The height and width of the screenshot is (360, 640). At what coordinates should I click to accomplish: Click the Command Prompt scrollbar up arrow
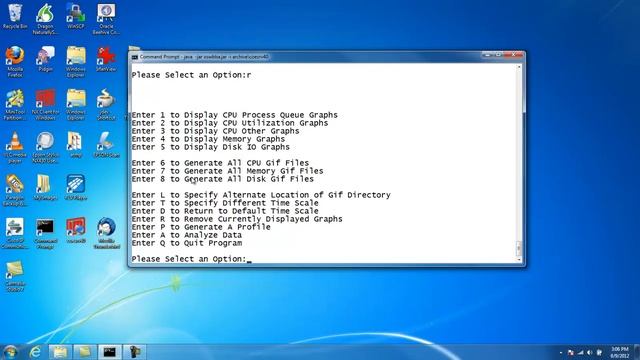[x=519, y=67]
